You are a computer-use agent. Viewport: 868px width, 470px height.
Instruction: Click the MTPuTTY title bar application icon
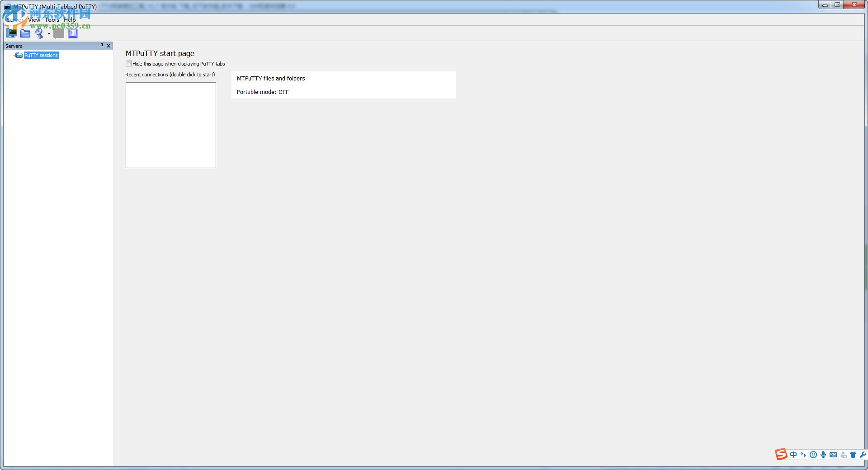tap(7, 7)
